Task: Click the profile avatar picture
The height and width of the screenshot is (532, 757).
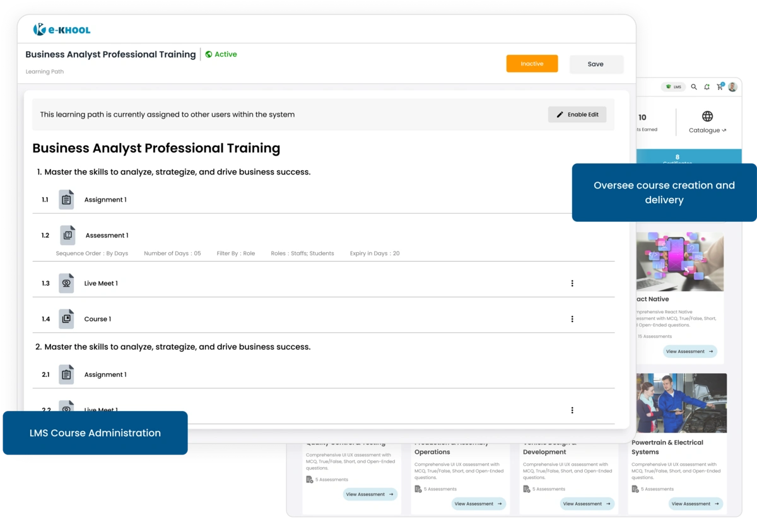Action: [x=732, y=86]
